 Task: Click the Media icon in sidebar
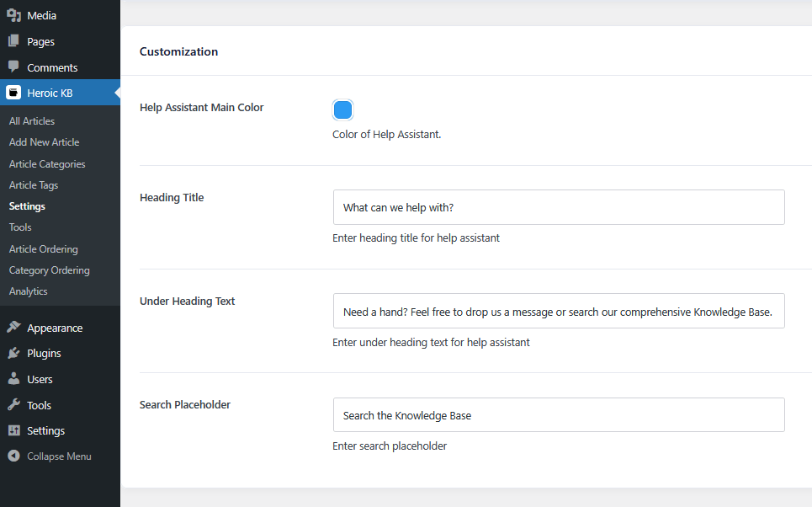pos(14,15)
